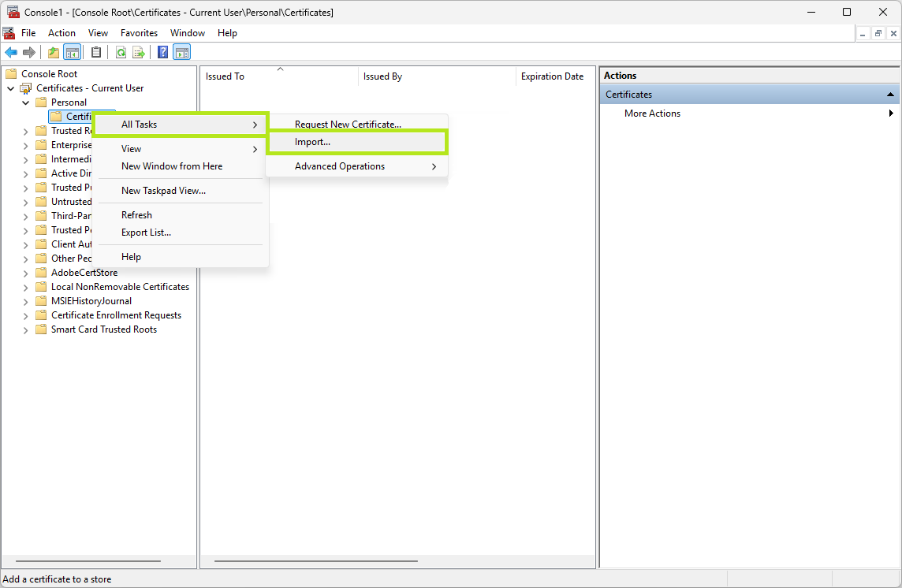Open Advanced Operations submenu
902x588 pixels.
point(356,166)
